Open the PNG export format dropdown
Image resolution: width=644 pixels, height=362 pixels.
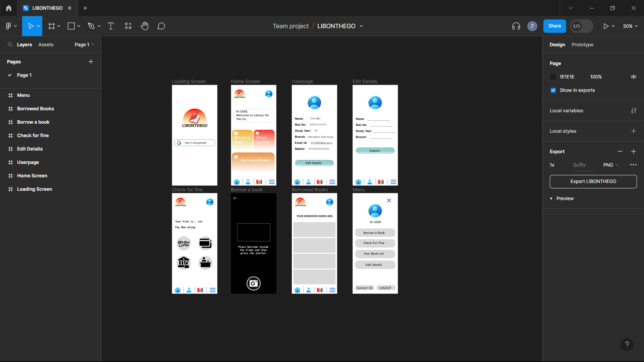click(x=610, y=165)
